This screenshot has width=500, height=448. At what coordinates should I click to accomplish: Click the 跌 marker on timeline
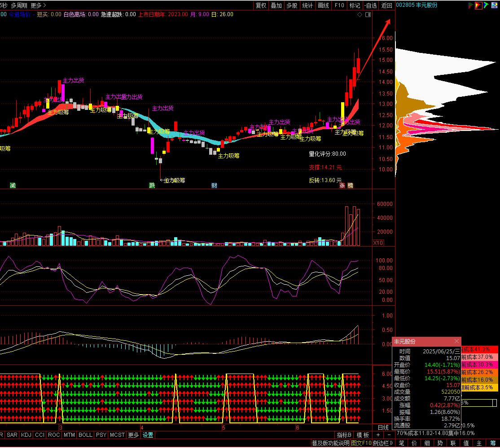(x=152, y=186)
